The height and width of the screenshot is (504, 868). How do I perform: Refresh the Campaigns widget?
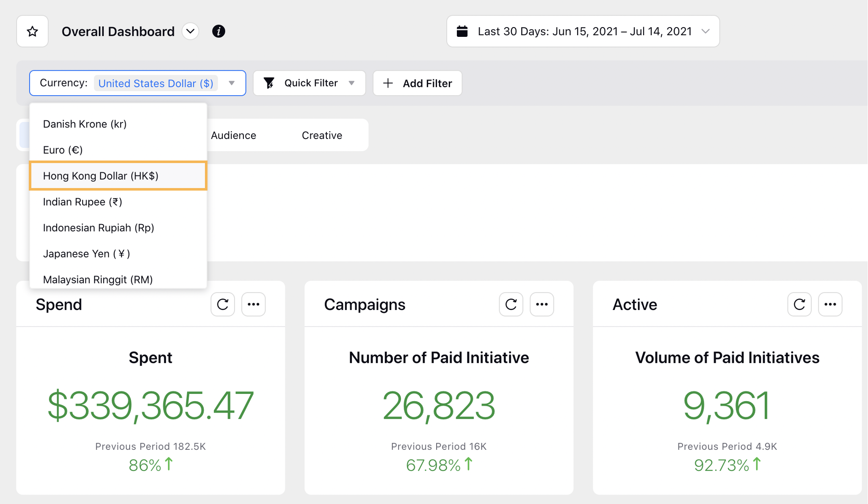coord(511,304)
